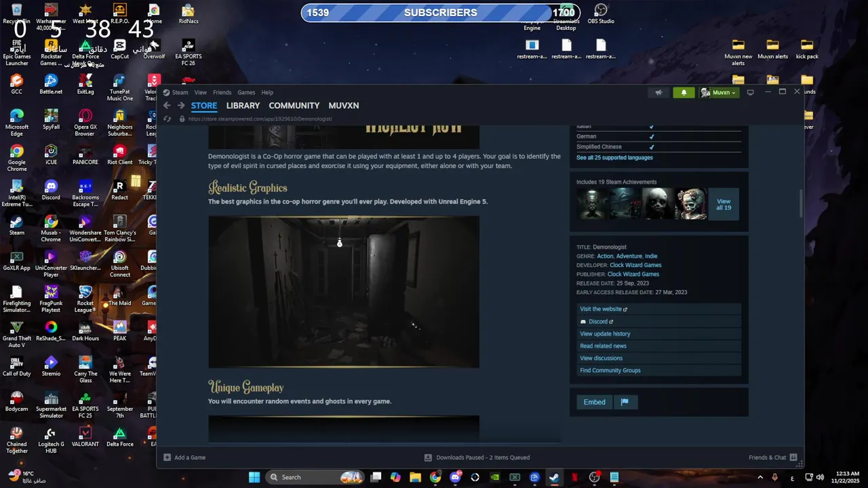Open Recycle Bin on desktop
The image size is (868, 488).
17,14
